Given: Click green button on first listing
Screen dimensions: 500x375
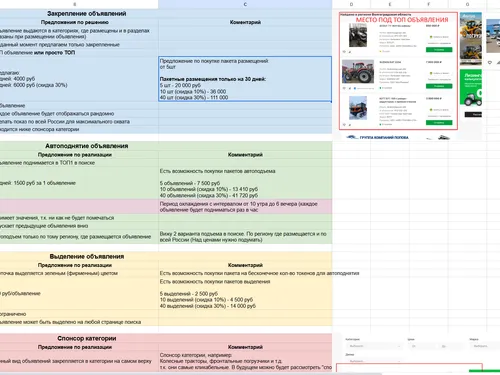Looking at the screenshot, I should 439,50.
